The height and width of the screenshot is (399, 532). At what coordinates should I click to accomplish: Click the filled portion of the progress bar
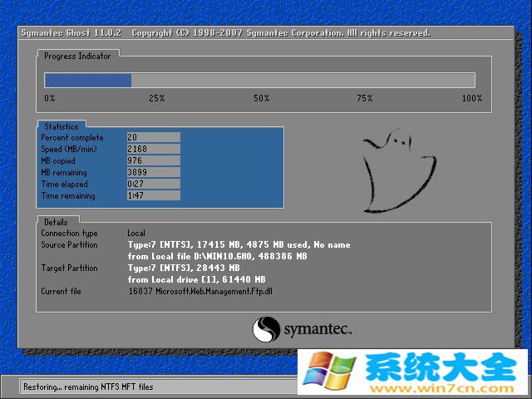pyautogui.click(x=88, y=81)
